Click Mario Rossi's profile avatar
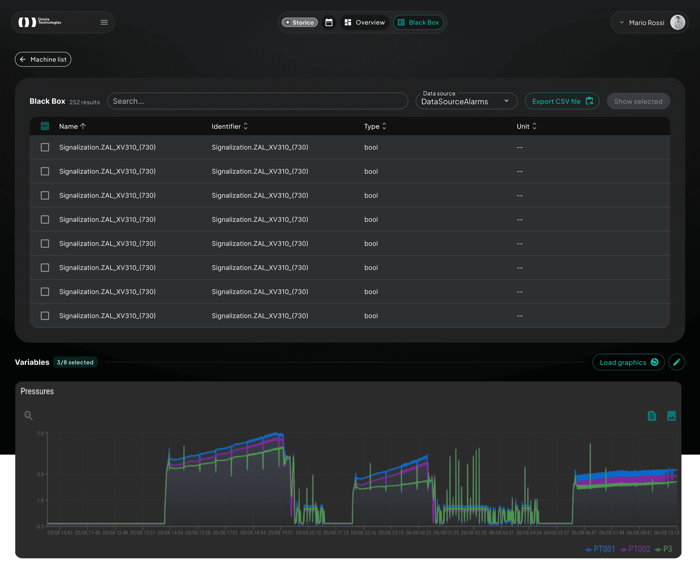This screenshot has height=588, width=700. pyautogui.click(x=677, y=23)
